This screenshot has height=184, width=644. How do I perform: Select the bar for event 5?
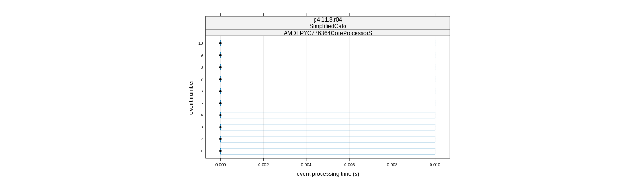pos(328,103)
